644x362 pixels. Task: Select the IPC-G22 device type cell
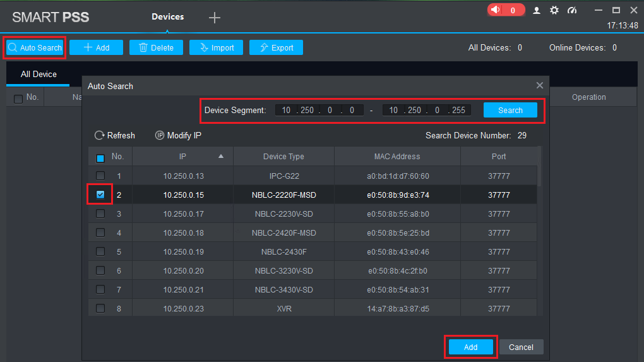coord(284,176)
